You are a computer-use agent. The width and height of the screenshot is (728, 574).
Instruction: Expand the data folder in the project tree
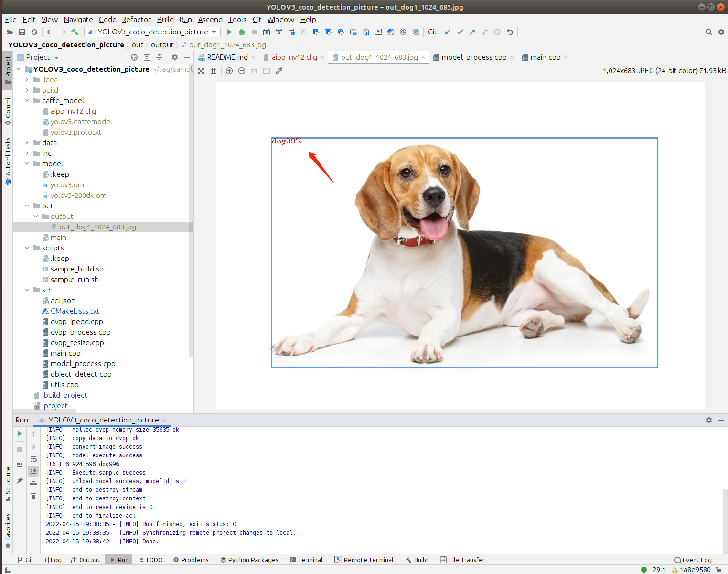pos(27,143)
